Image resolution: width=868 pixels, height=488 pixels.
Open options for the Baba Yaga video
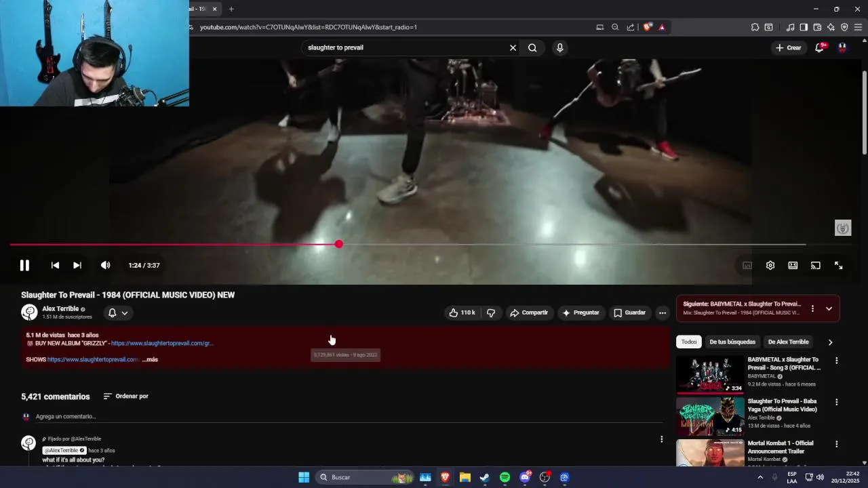pyautogui.click(x=837, y=402)
